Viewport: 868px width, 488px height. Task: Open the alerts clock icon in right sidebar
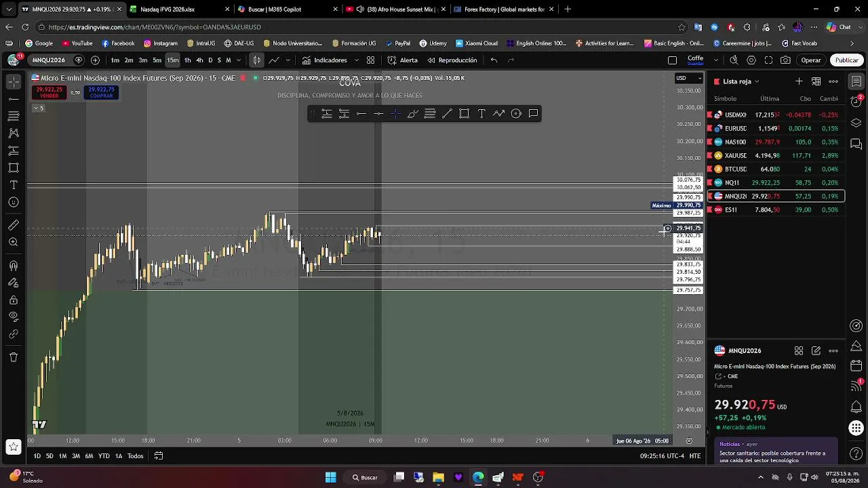pos(856,101)
